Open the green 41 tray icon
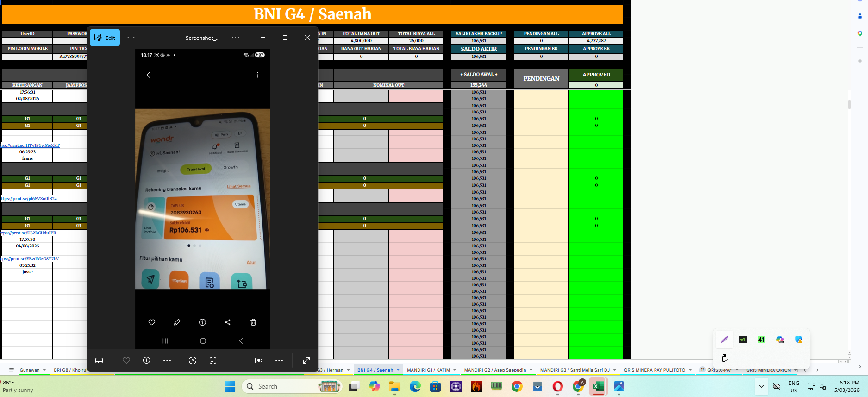868x397 pixels. click(762, 340)
